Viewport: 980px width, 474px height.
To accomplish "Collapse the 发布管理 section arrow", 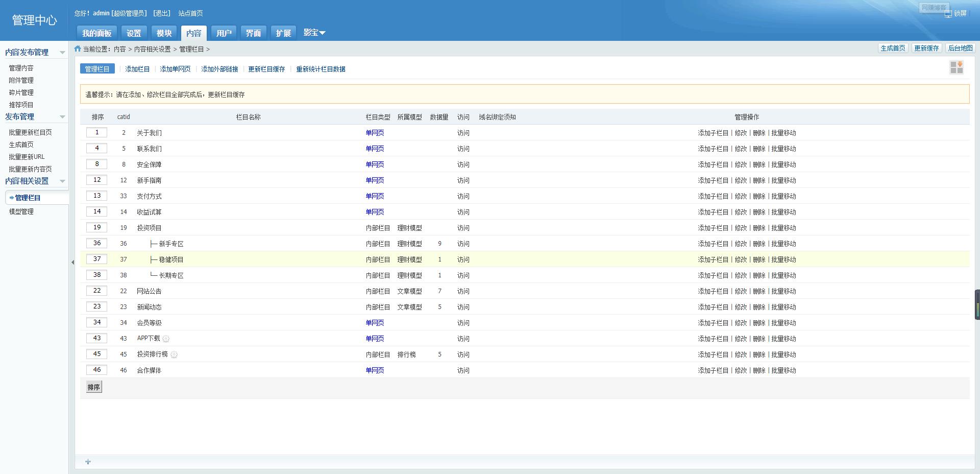I will pyautogui.click(x=62, y=117).
